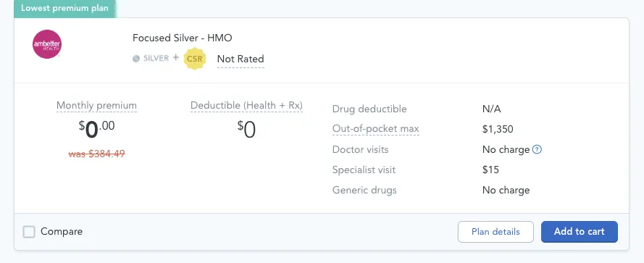
Task: Click the Ambetter Health logo
Action: pos(47,44)
